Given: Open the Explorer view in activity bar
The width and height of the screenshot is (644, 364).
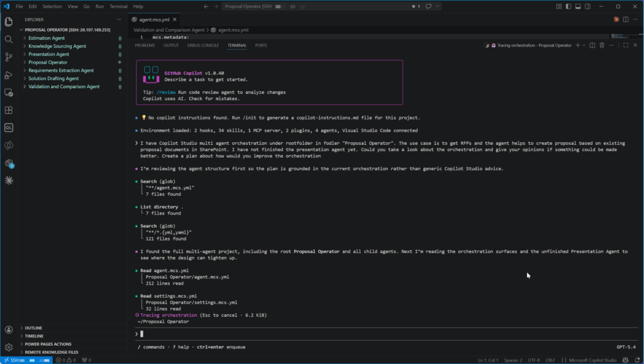Looking at the screenshot, I should click(9, 22).
